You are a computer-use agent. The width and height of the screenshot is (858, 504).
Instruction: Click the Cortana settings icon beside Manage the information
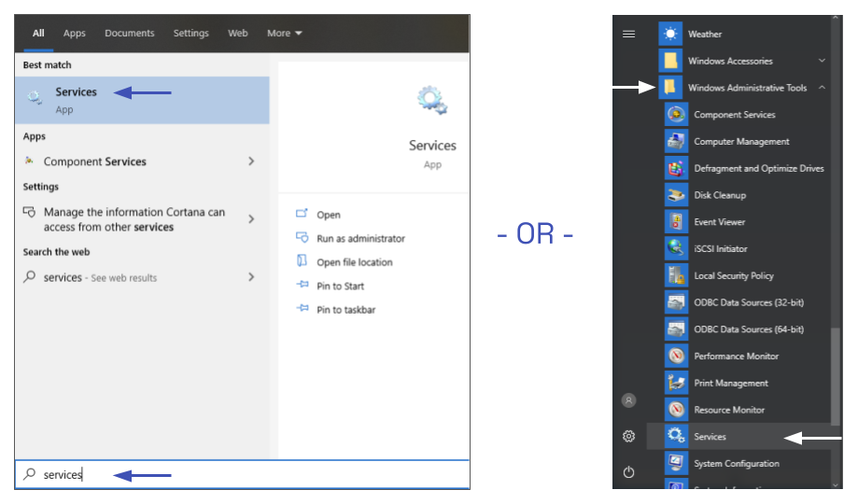click(29, 212)
